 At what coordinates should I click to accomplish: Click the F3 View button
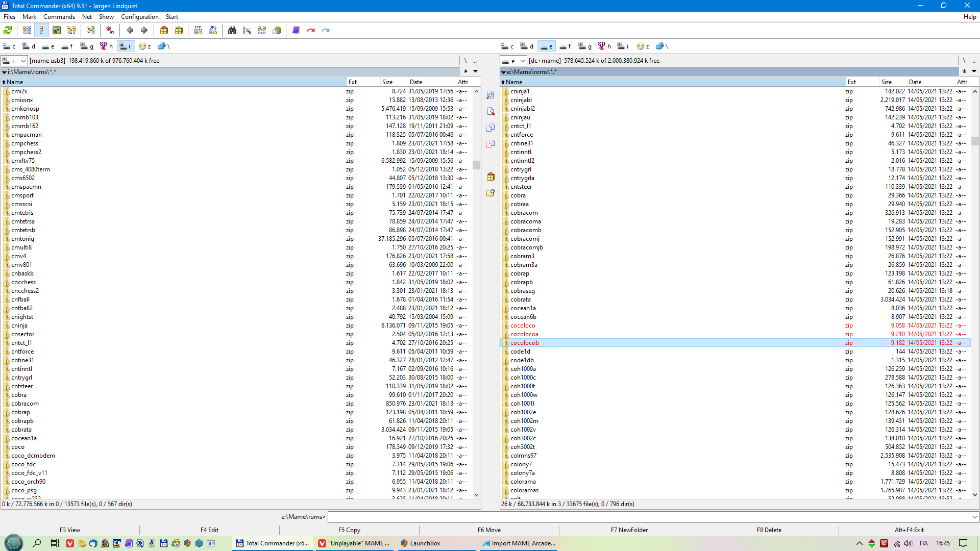click(x=70, y=530)
